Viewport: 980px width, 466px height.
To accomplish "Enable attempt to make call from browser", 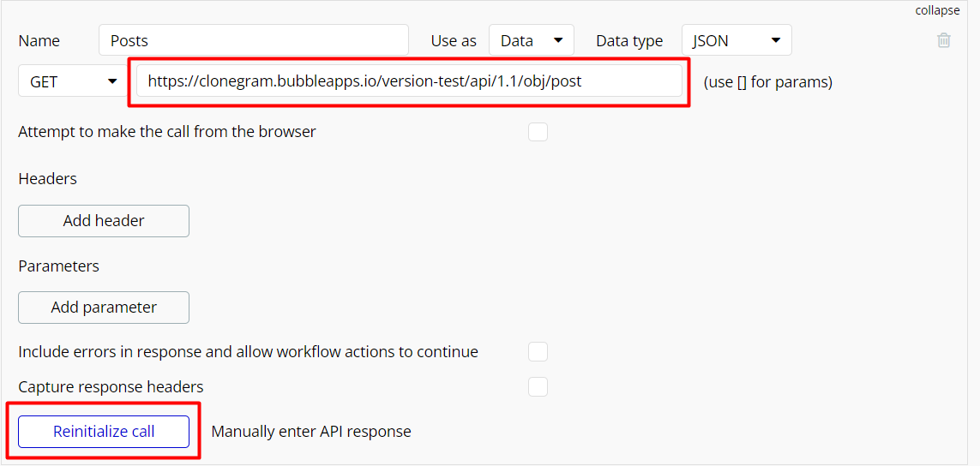I will tap(538, 132).
